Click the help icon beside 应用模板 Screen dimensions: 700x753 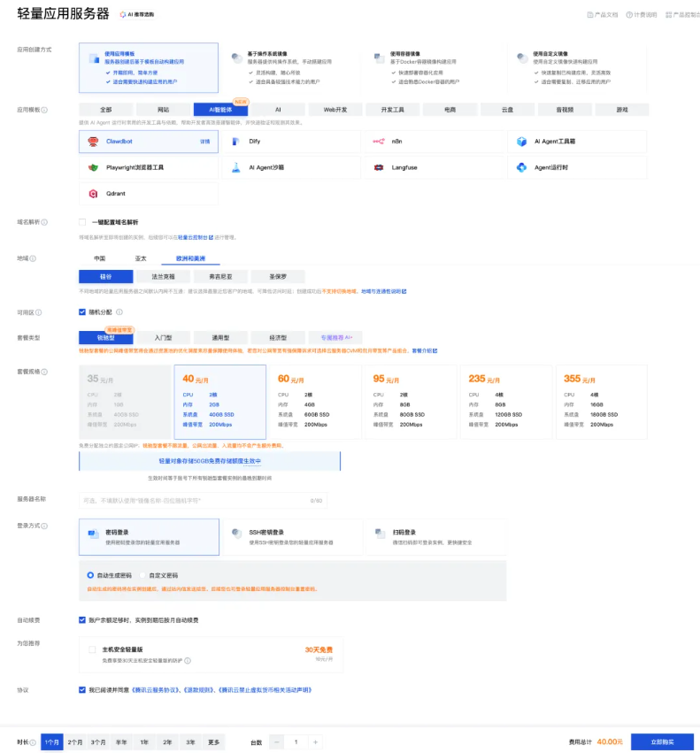click(x=45, y=111)
